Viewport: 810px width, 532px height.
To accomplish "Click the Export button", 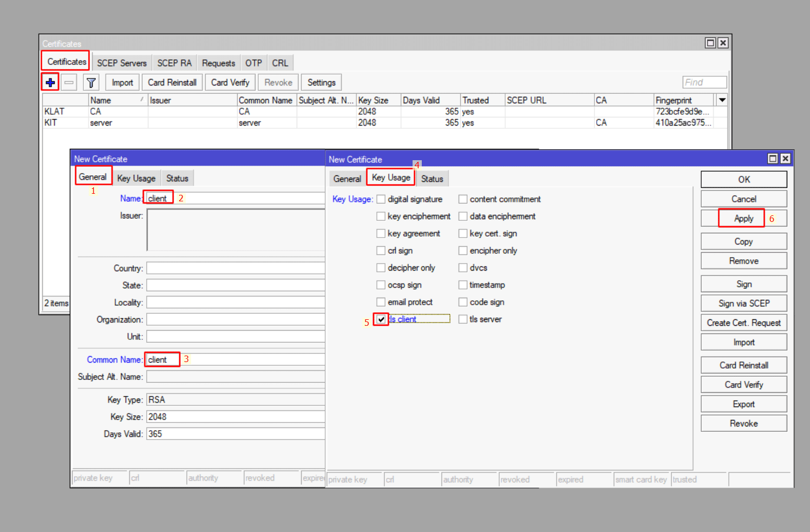I will [x=744, y=404].
